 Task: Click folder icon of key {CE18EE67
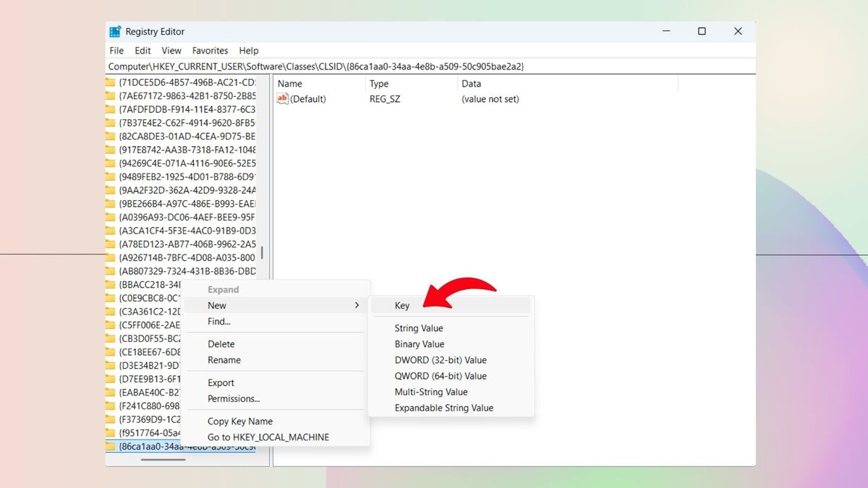[x=111, y=352]
